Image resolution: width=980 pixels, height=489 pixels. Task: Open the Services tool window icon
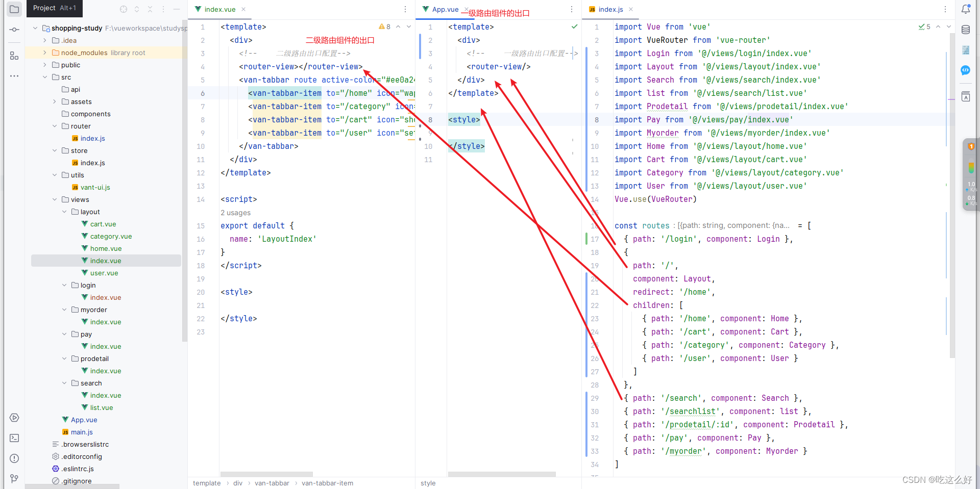[14, 418]
